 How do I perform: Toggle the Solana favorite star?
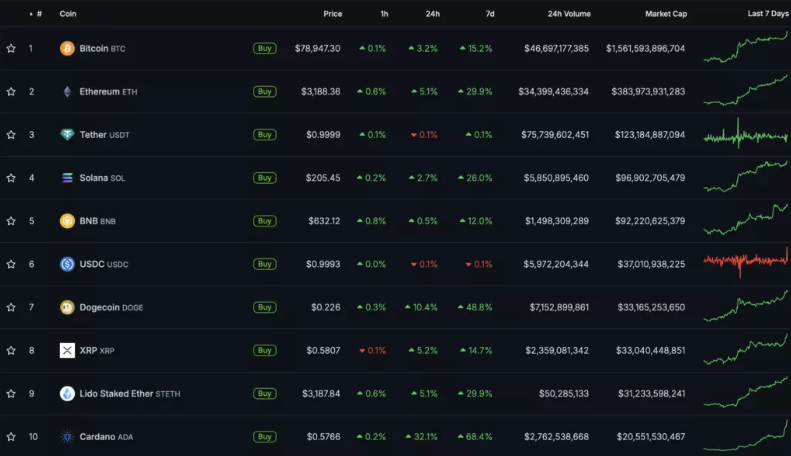tap(11, 178)
